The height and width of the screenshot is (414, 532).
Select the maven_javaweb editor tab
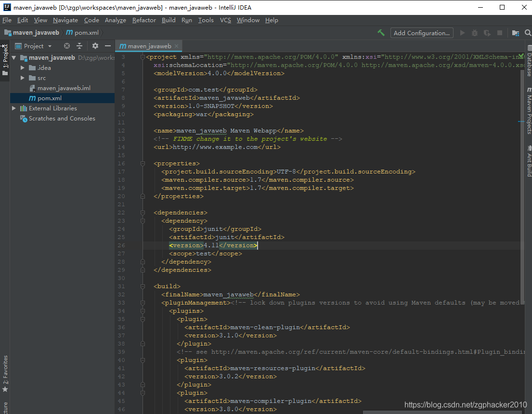point(149,46)
